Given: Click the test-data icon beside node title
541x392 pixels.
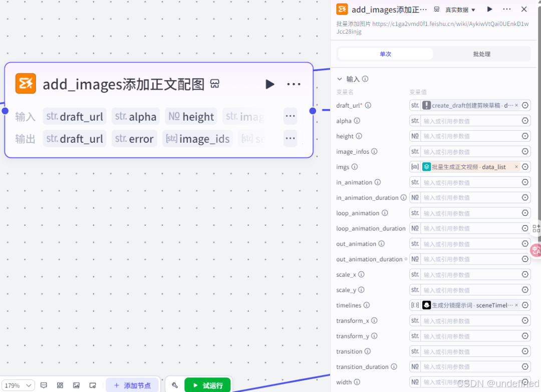Looking at the screenshot, I should [x=214, y=84].
